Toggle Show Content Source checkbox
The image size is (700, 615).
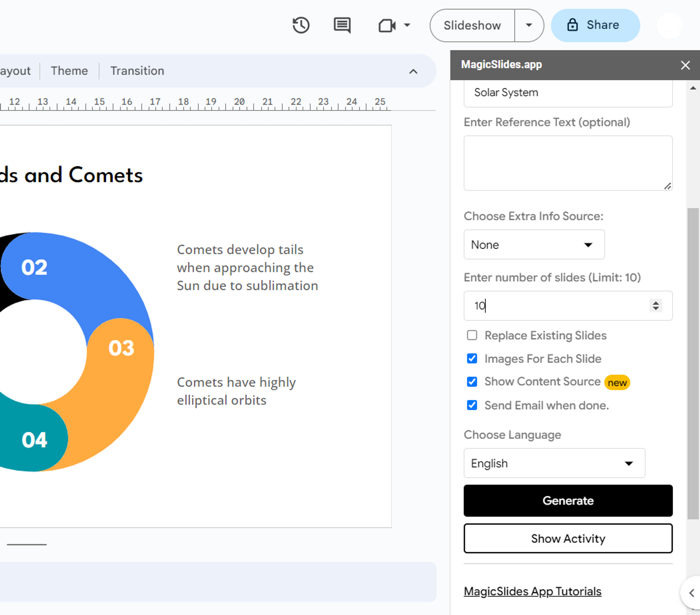(472, 381)
